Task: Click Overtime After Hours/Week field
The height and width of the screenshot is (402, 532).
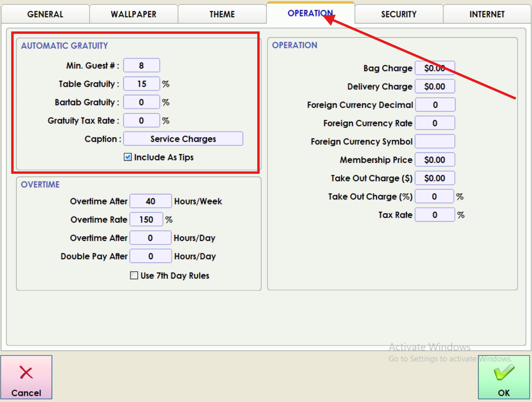Action: pos(150,201)
